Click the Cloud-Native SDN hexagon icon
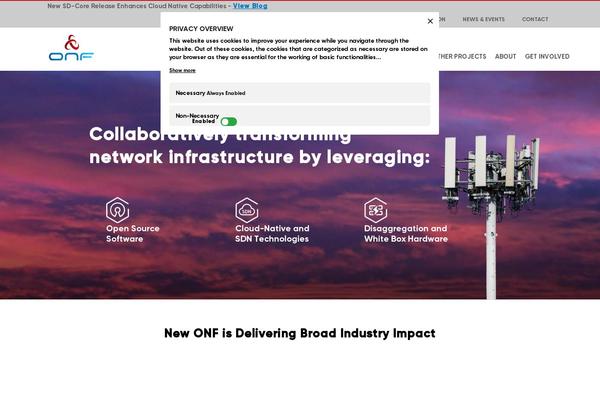This screenshot has width=600, height=400. (247, 210)
